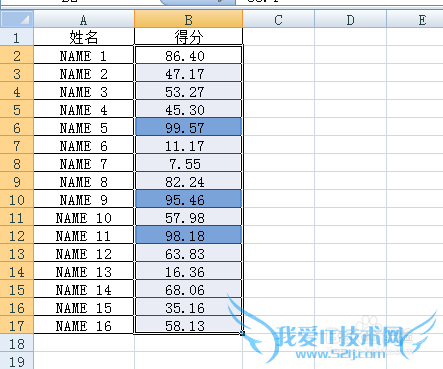Click cell NAME 3
The image size is (443, 369).
coord(84,91)
